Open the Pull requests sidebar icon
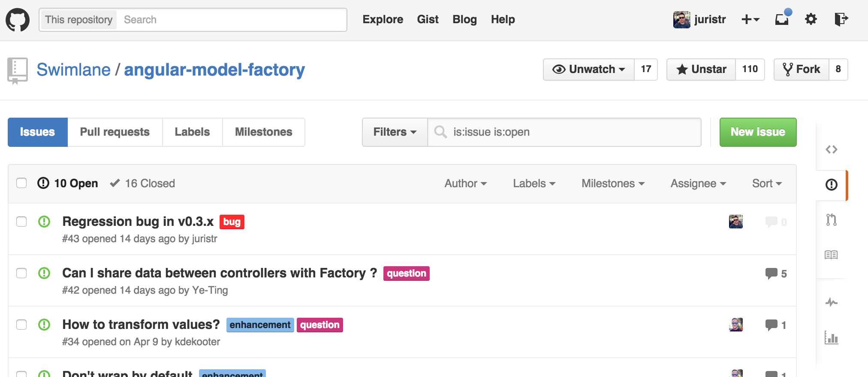Image resolution: width=868 pixels, height=377 pixels. 831,220
